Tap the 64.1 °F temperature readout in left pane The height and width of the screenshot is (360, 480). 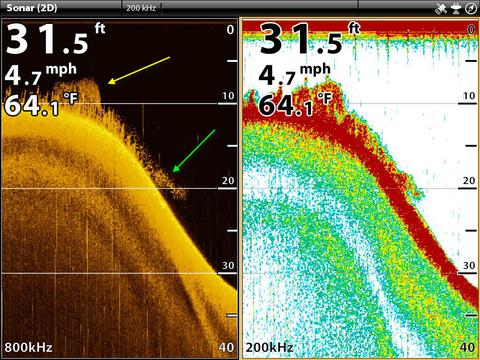coord(41,104)
